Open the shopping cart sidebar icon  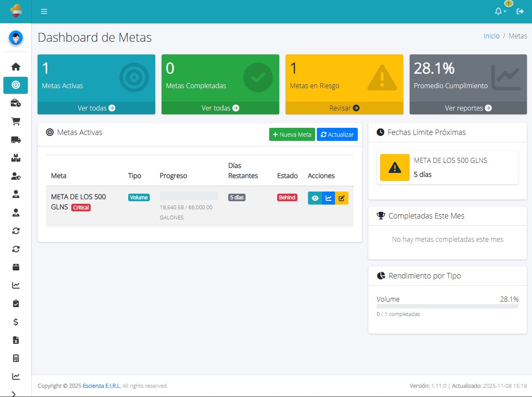click(16, 122)
